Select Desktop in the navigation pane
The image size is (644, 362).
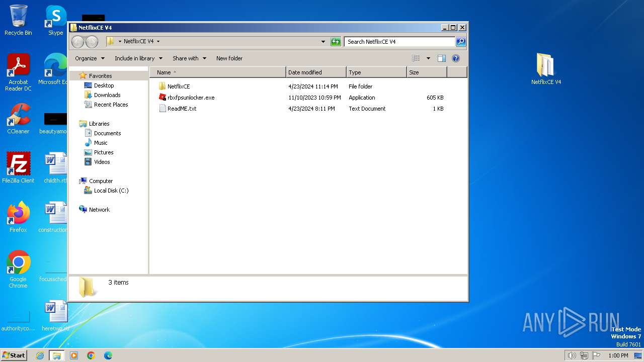(x=104, y=85)
